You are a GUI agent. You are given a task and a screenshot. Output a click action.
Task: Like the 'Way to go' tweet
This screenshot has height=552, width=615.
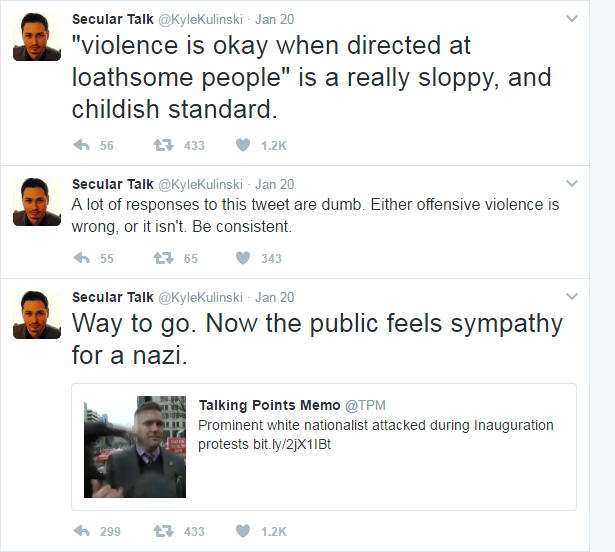tap(243, 531)
